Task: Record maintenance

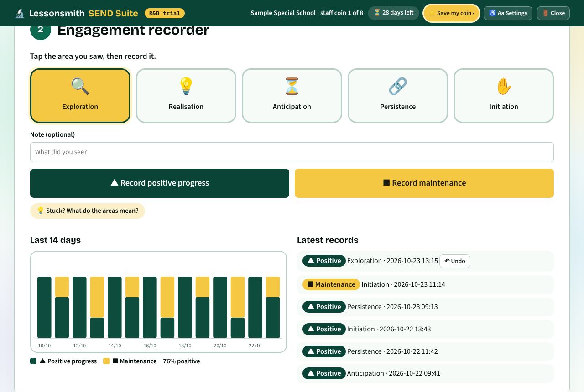Action: [424, 183]
